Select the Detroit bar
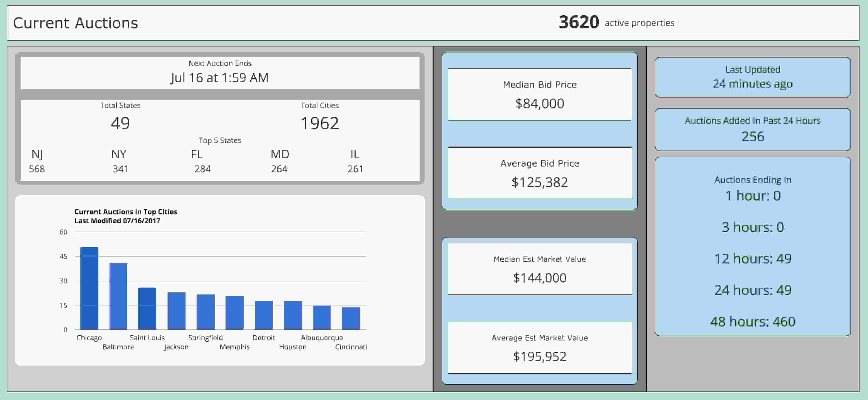 click(x=264, y=315)
